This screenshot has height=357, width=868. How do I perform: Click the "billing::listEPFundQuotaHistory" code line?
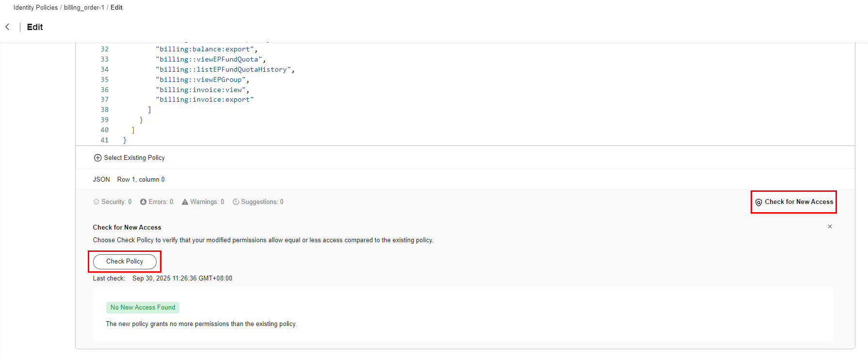pyautogui.click(x=223, y=70)
